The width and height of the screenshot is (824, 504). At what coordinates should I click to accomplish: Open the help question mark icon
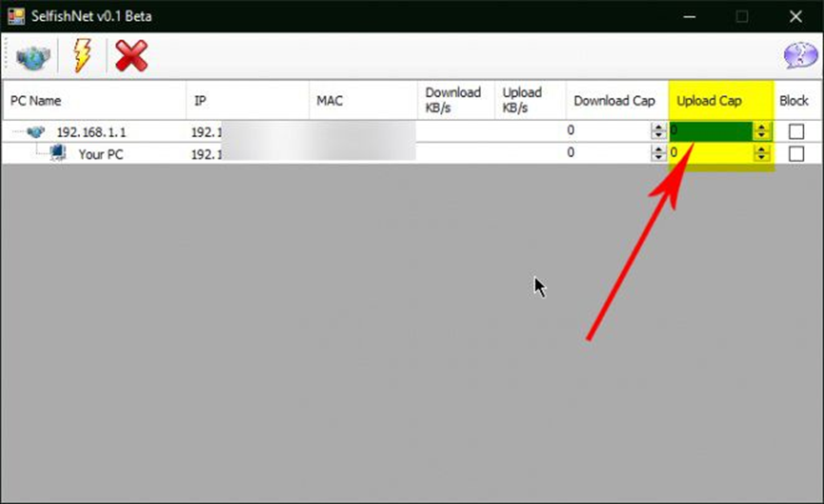798,56
